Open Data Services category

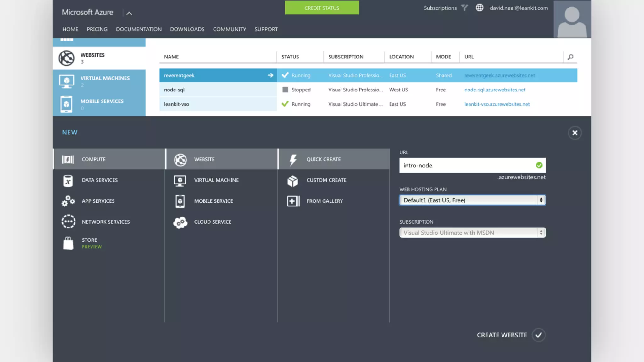pyautogui.click(x=100, y=180)
